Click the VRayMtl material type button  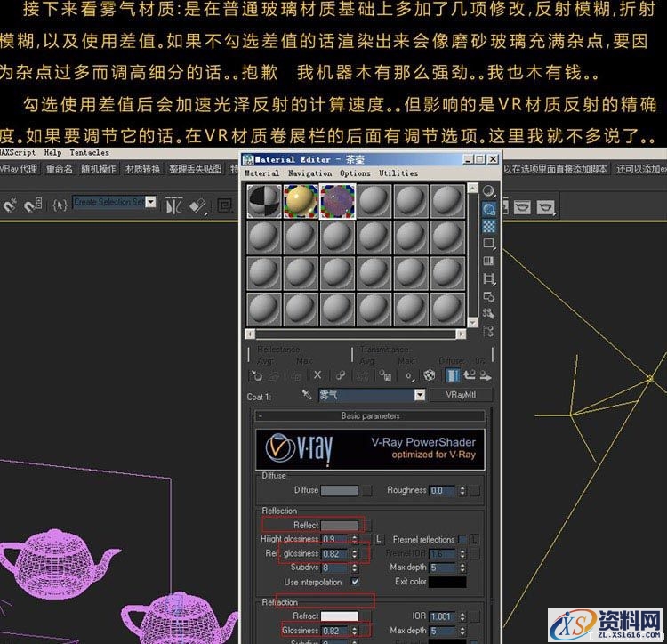[x=461, y=395]
